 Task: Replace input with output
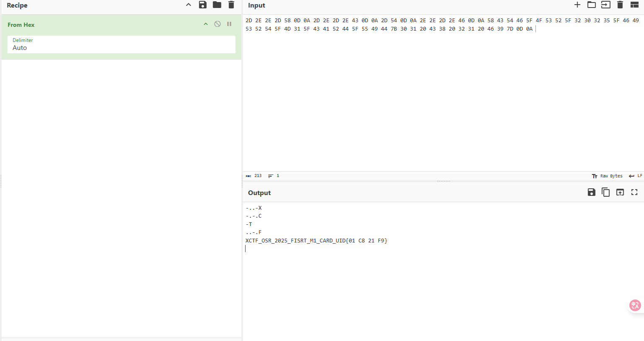(x=620, y=193)
